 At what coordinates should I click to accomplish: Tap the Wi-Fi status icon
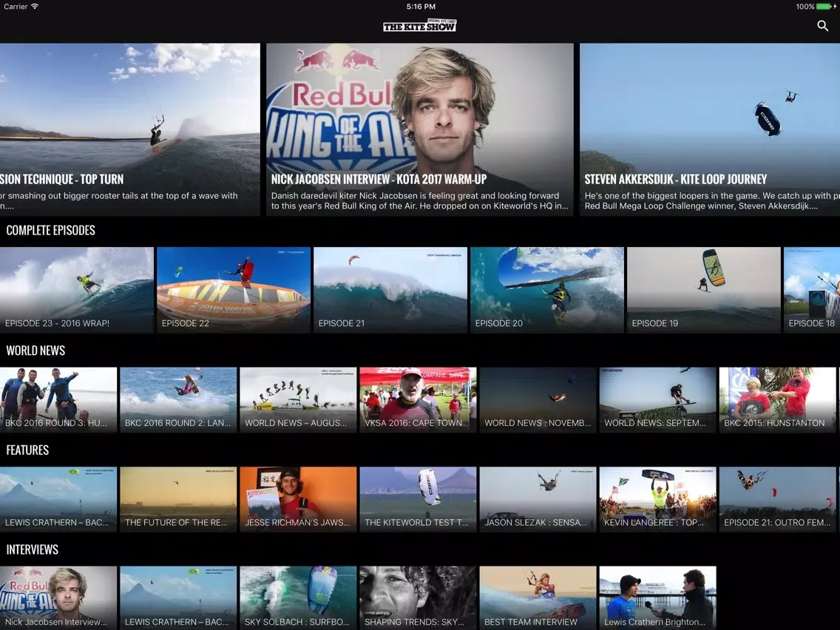[35, 7]
